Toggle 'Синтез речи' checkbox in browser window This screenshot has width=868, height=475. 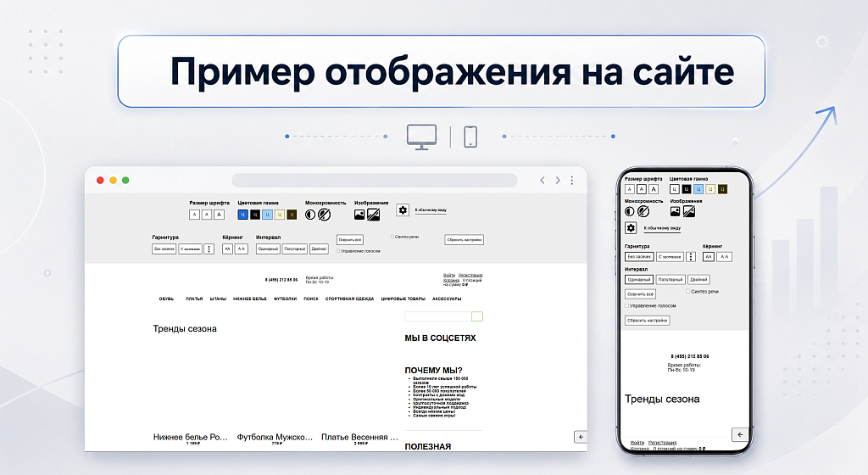point(392,237)
